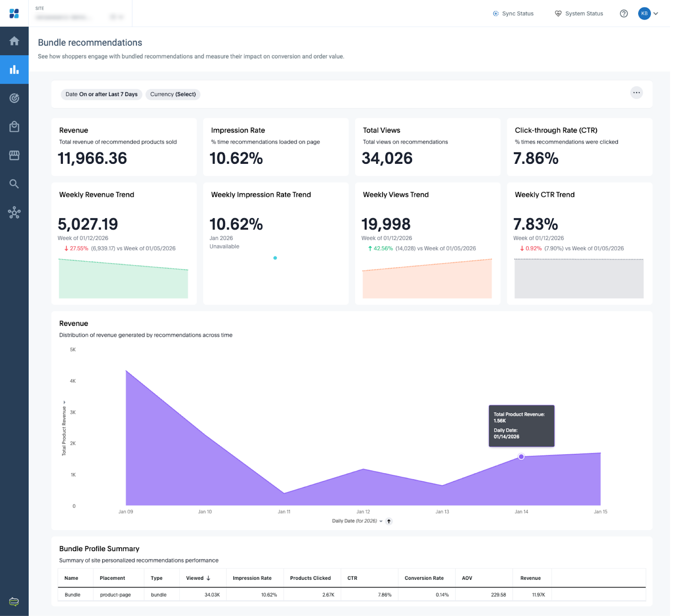674x616 pixels.
Task: Click the network nodes sidebar icon
Action: pos(14,213)
